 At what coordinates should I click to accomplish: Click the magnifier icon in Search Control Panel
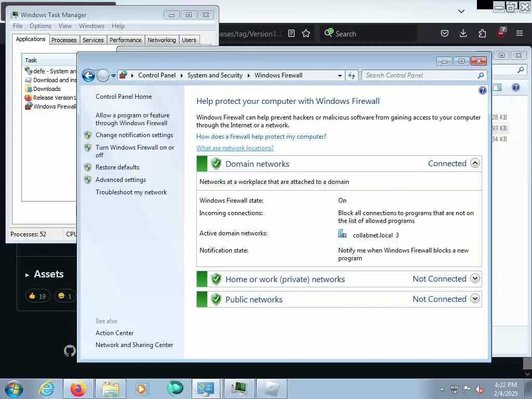(x=481, y=75)
